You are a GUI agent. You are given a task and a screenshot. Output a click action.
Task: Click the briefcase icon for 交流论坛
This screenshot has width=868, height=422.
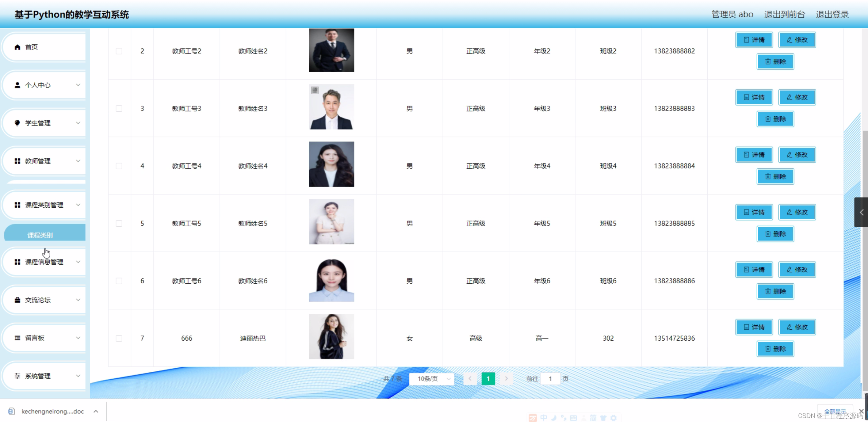(x=17, y=300)
